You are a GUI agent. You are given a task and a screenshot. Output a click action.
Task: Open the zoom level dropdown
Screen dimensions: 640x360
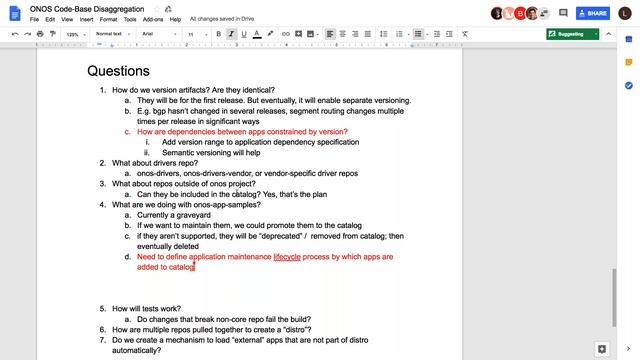coord(76,35)
